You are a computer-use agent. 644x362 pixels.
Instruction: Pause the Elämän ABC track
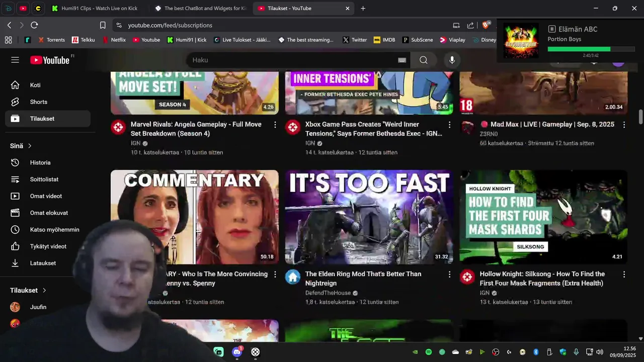coord(552,29)
